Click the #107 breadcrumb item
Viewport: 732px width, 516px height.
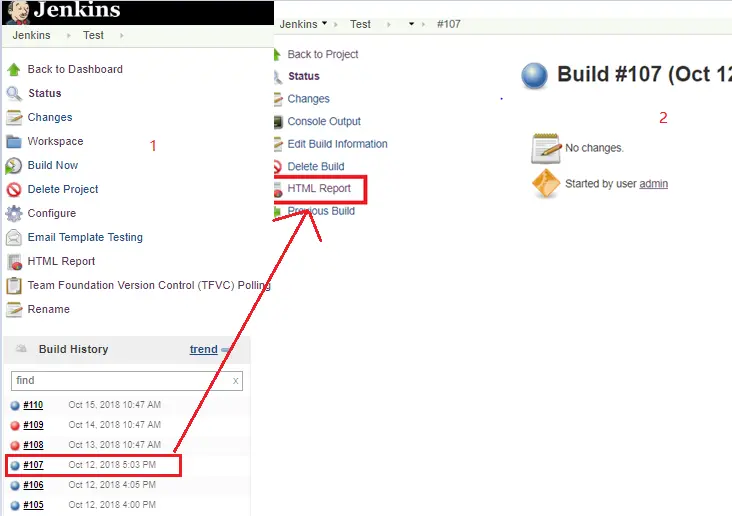tap(449, 24)
